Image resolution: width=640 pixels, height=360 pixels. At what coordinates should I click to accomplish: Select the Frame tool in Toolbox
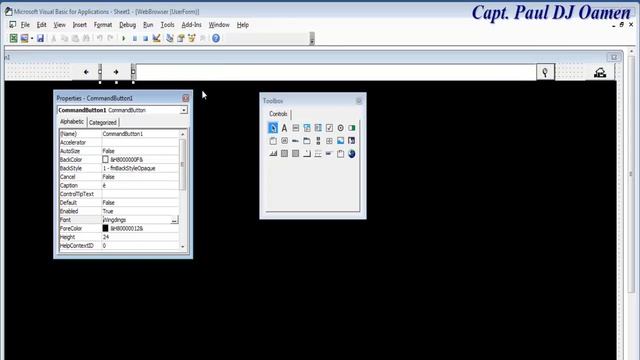point(273,141)
